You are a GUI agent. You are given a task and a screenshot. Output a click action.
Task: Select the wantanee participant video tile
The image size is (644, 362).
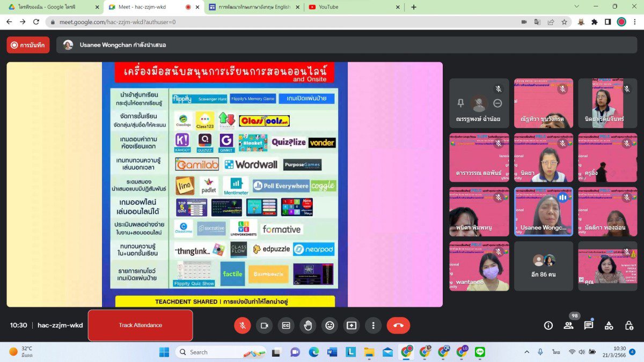coord(479,266)
